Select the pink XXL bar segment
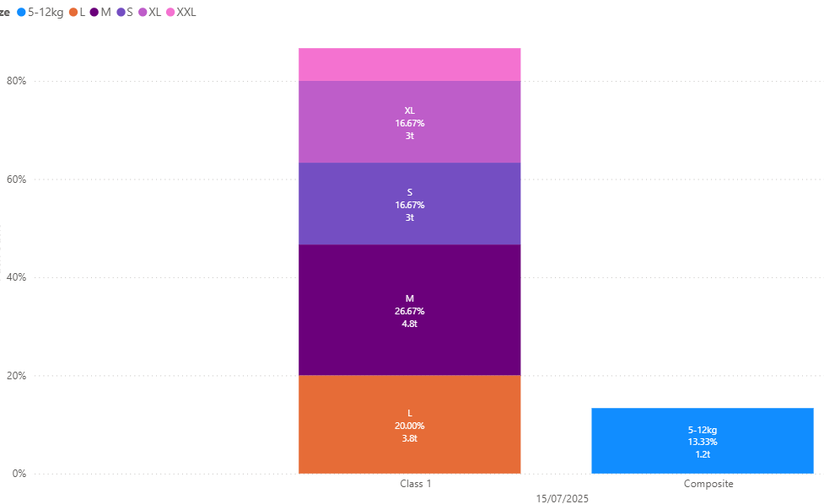 coord(409,65)
